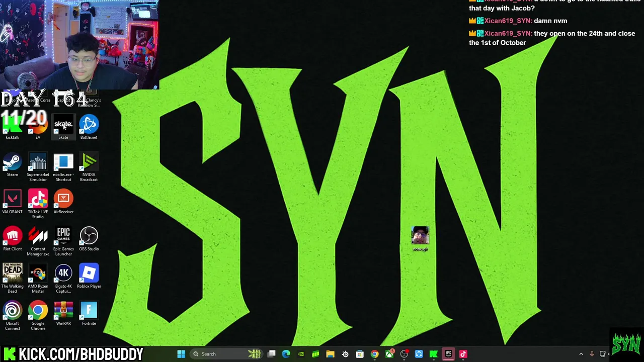Open the NVIDIA app in the taskbar
The image size is (644, 362).
tap(301, 354)
